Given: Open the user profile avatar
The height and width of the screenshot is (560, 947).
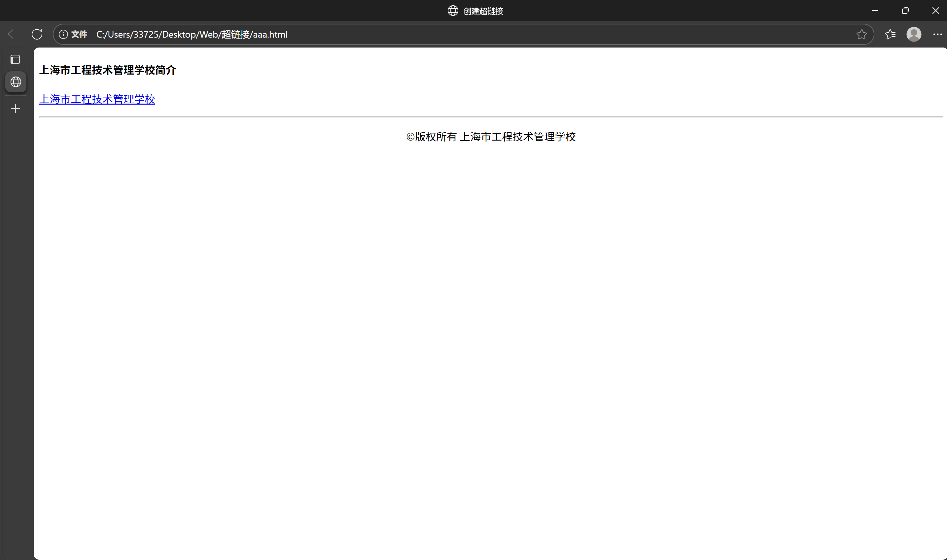Looking at the screenshot, I should tap(914, 34).
